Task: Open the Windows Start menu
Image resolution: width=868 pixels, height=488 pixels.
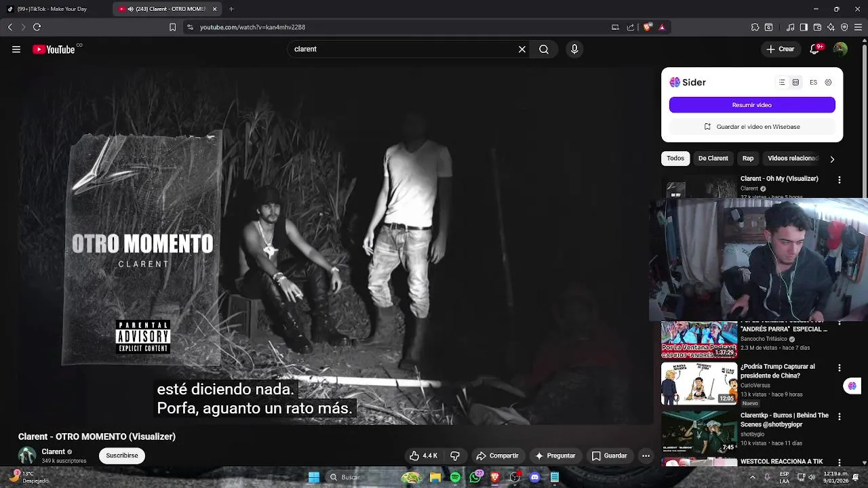Action: [x=314, y=477]
